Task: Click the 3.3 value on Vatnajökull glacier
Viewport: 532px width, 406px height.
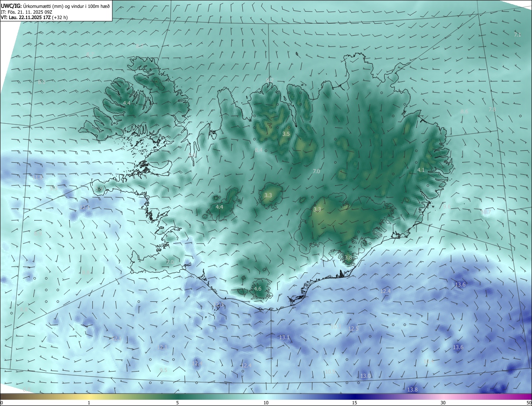Action: (x=317, y=210)
